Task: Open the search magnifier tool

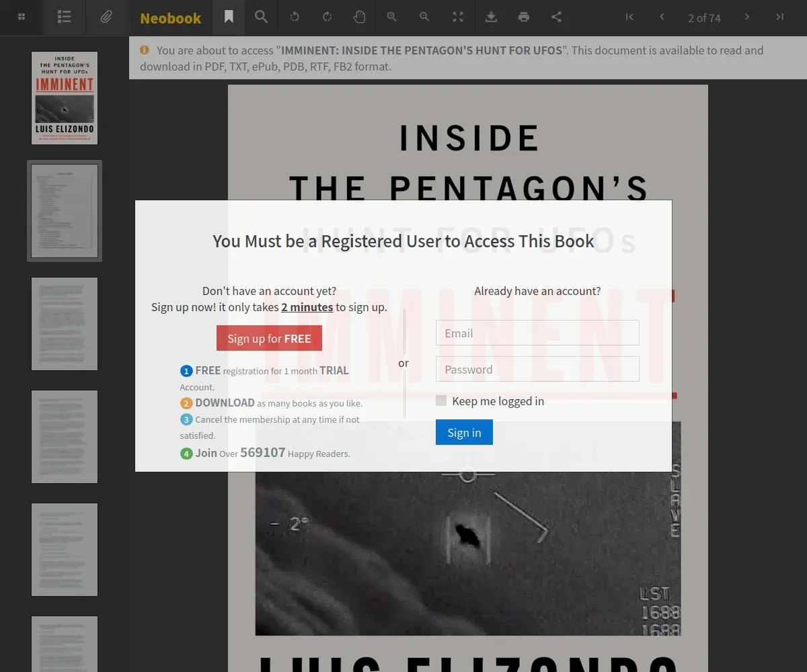Action: click(x=261, y=17)
